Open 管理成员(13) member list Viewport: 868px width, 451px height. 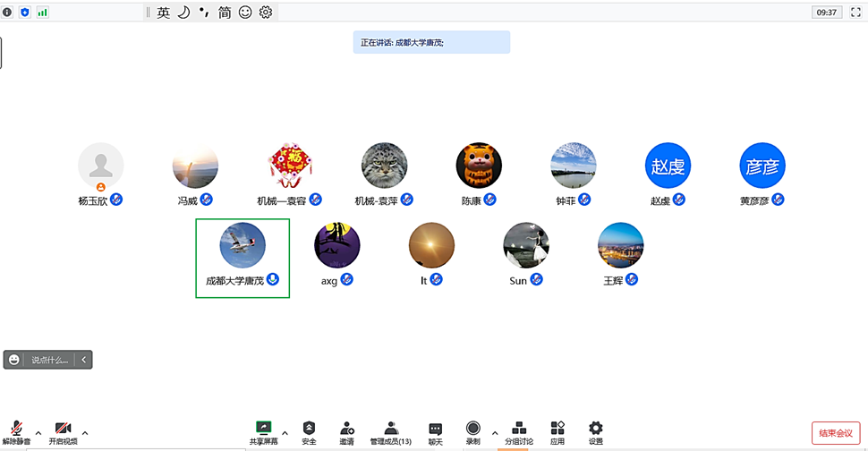coord(391,429)
